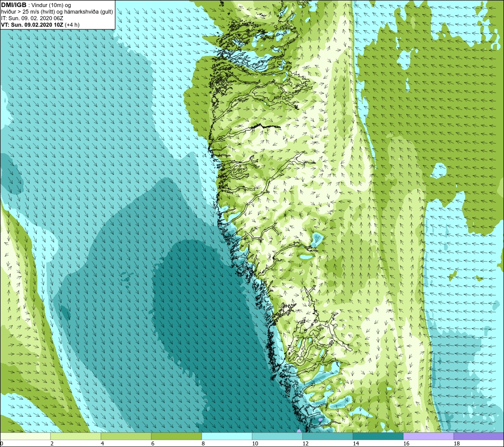Viewport: 504px width, 447px height.
Task: Click the 14–16 m/s dark teal swatch
Action: pos(378,436)
